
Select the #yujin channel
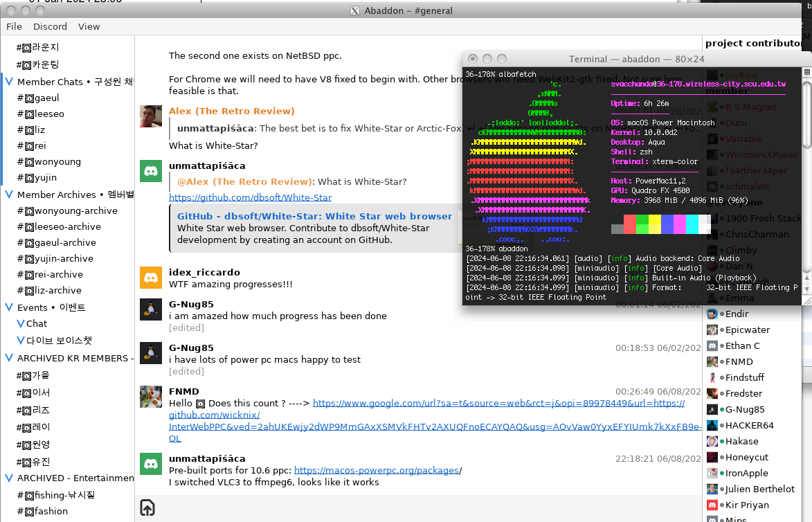(37, 178)
